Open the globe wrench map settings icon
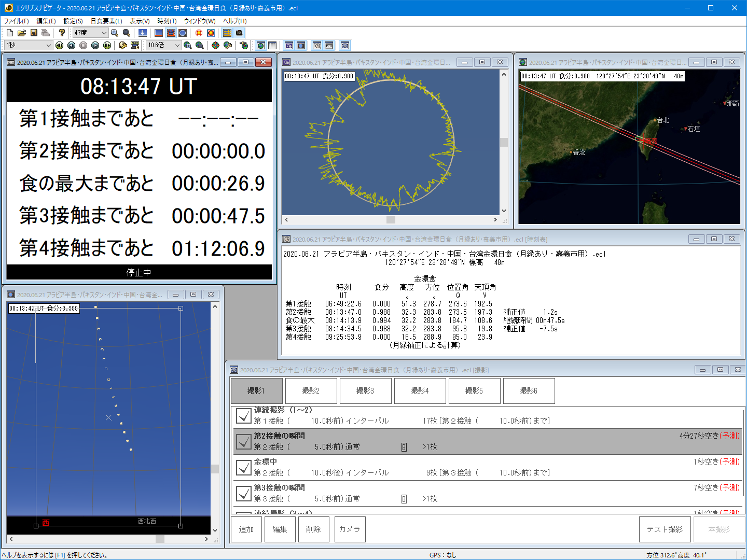Image resolution: width=747 pixels, height=560 pixels. pos(227,46)
